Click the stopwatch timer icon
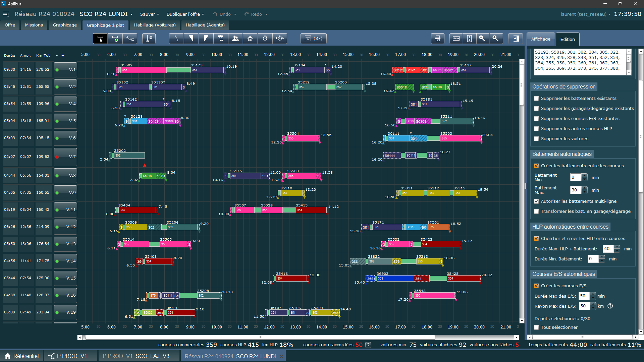The width and height of the screenshot is (644, 362). click(265, 39)
